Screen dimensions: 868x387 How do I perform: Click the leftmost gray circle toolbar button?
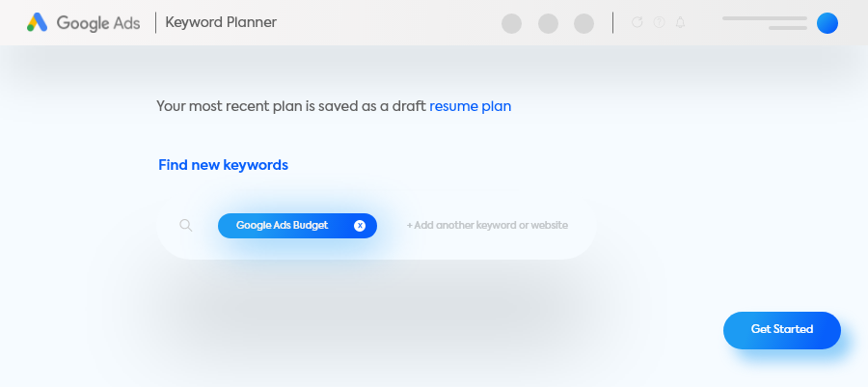coord(511,23)
